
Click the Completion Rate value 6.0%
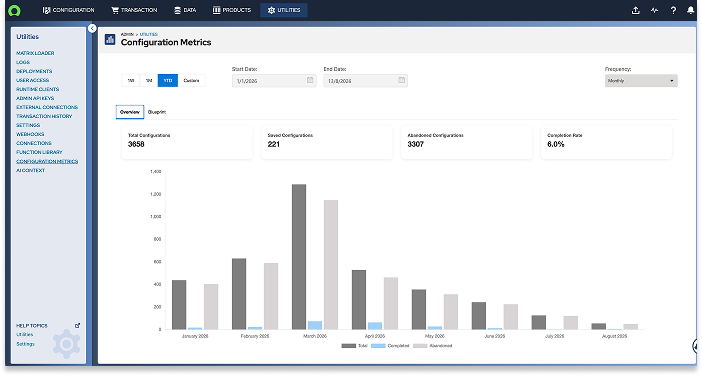pyautogui.click(x=556, y=144)
